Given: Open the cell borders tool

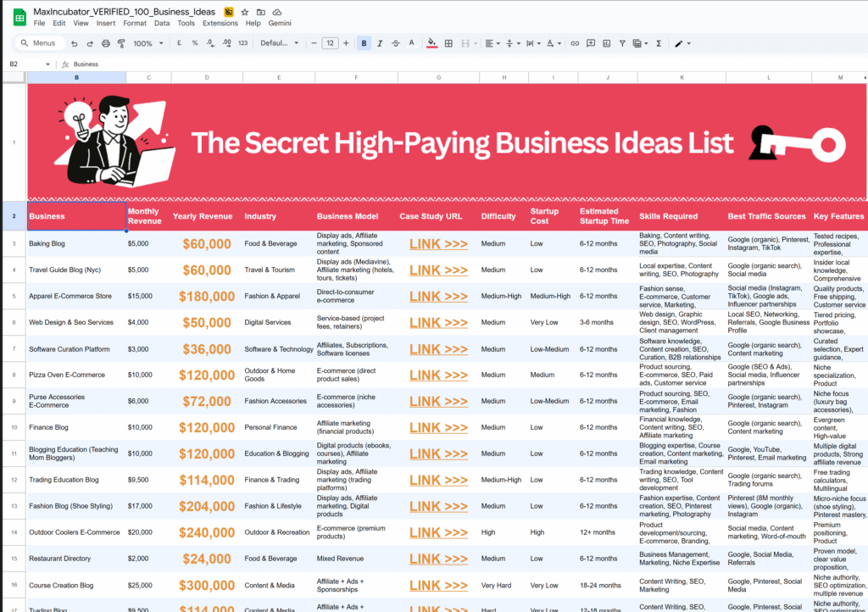Looking at the screenshot, I should point(448,43).
